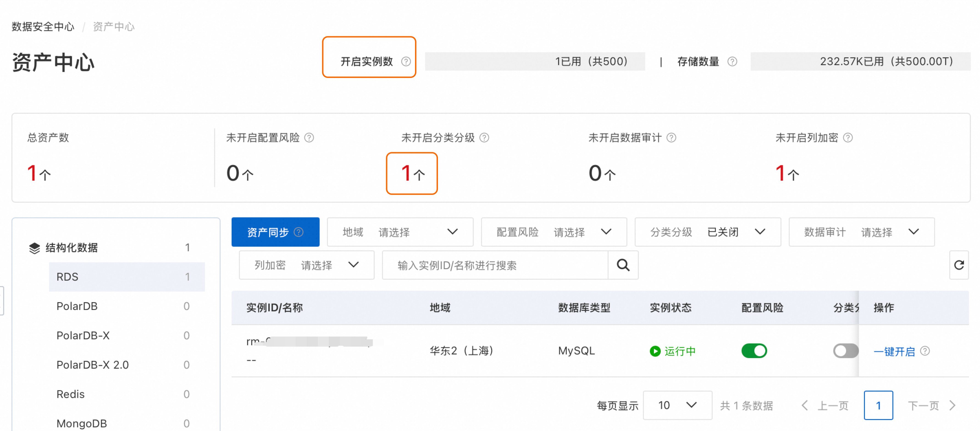Click help icon beside 一键开启

click(x=925, y=351)
